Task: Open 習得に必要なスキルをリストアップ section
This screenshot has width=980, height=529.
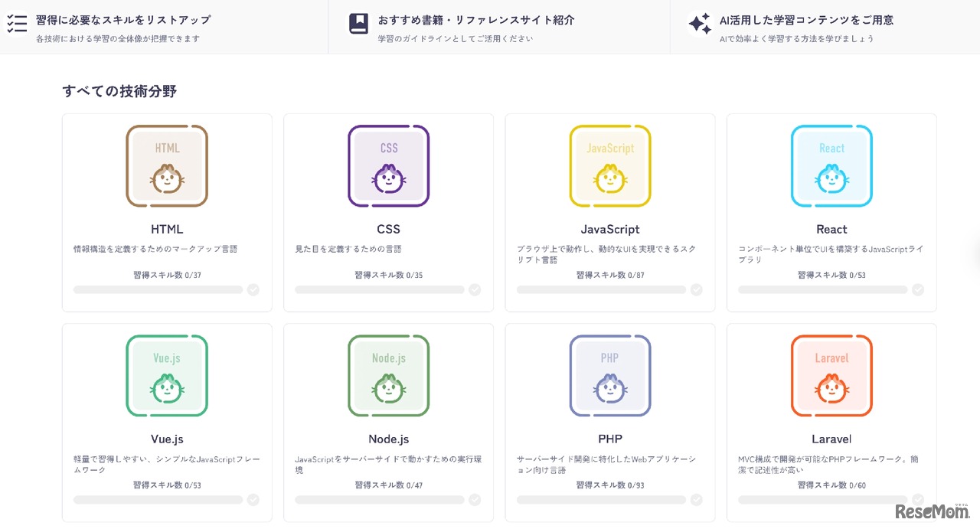Action: pos(122,21)
